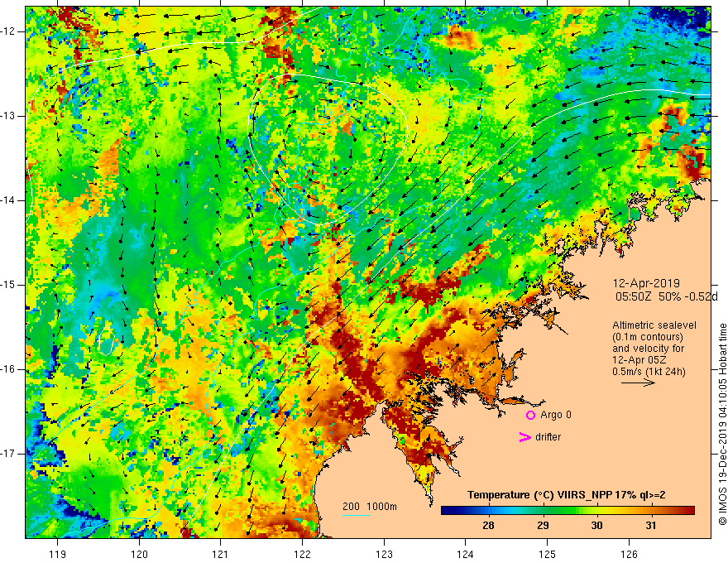728x563 pixels.
Task: Click the 'drifter' legend label
Action: (x=548, y=437)
